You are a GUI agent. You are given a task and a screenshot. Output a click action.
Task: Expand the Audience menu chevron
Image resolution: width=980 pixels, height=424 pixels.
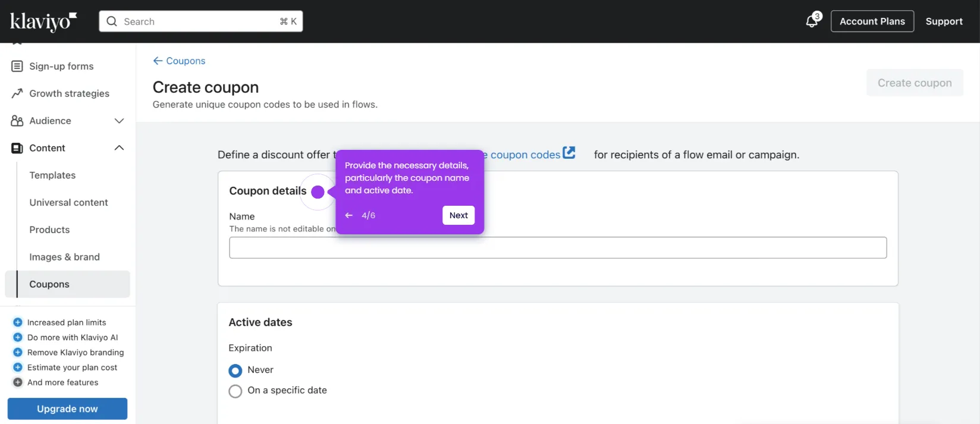point(119,121)
